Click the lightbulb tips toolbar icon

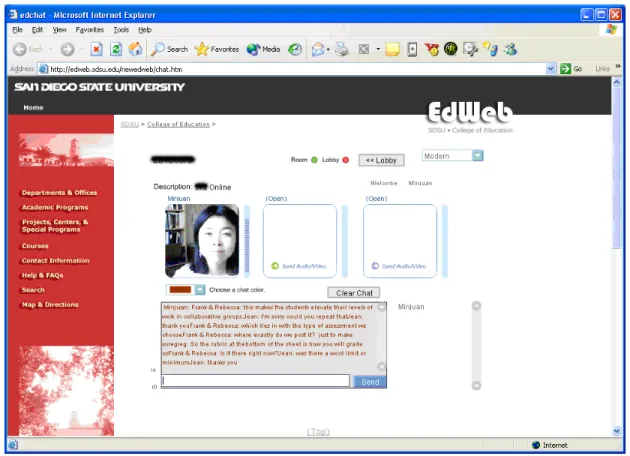click(x=491, y=49)
